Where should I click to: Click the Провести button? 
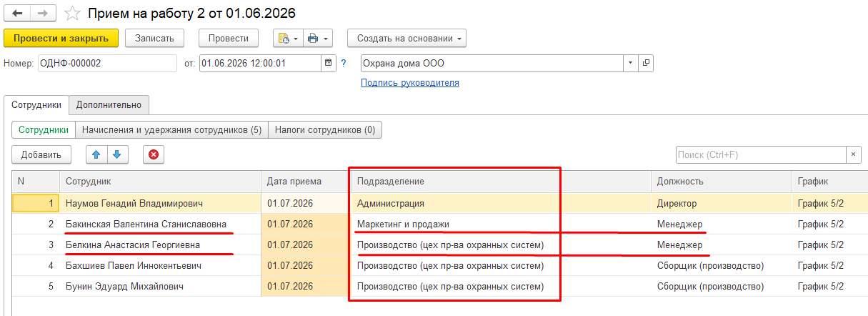click(229, 38)
